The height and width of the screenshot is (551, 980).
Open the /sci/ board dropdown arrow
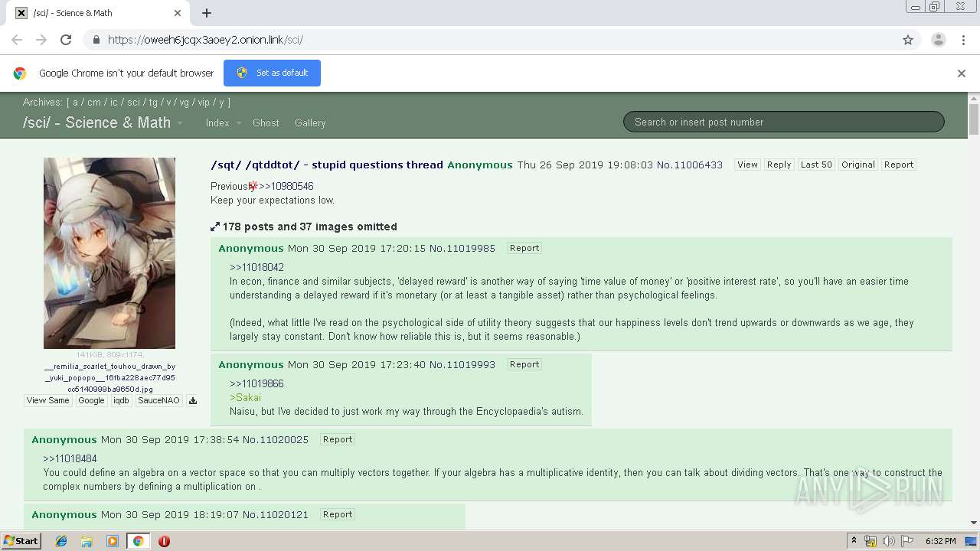pos(180,123)
